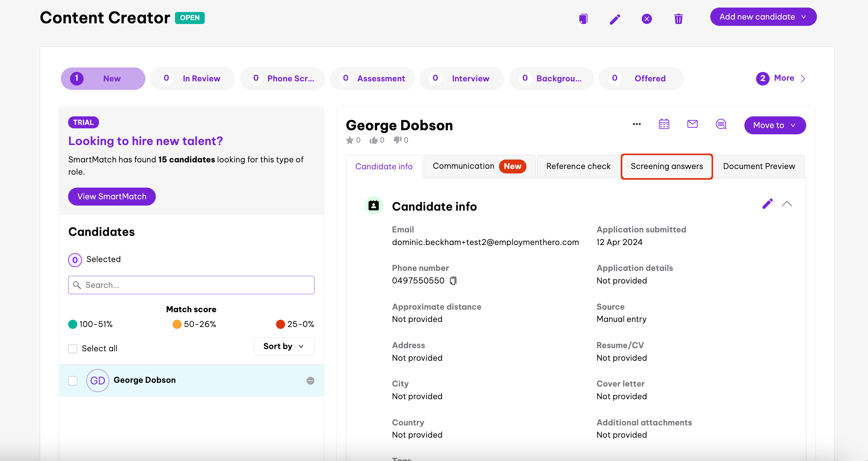This screenshot has height=461, width=868.
Task: Open the Sort by dropdown
Action: click(284, 347)
